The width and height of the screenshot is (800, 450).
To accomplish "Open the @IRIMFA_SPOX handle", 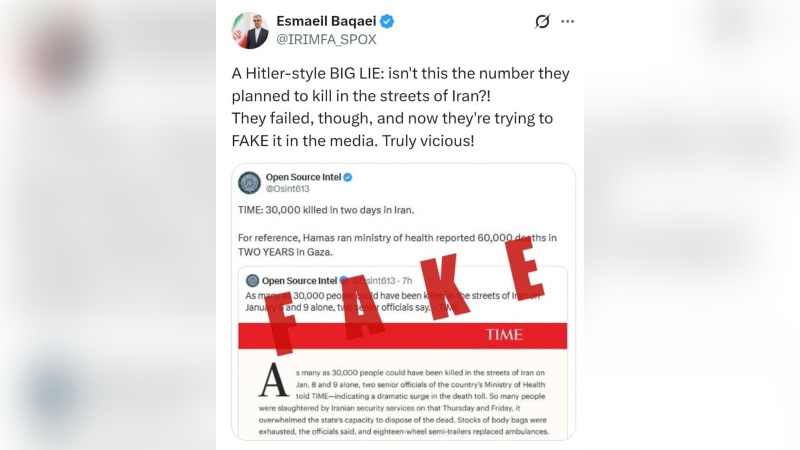I will (324, 39).
